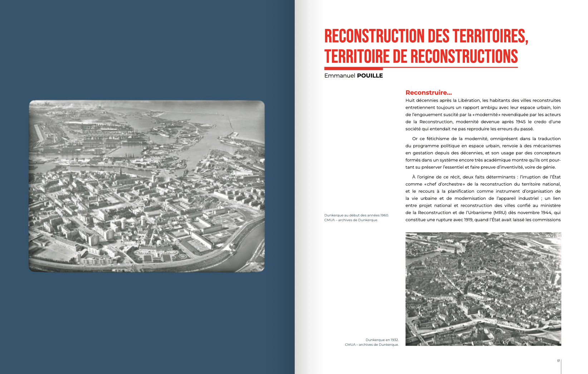The width and height of the screenshot is (588, 374).
Task: Click the paragraph starting 'Huit décennies après'
Action: point(483,115)
